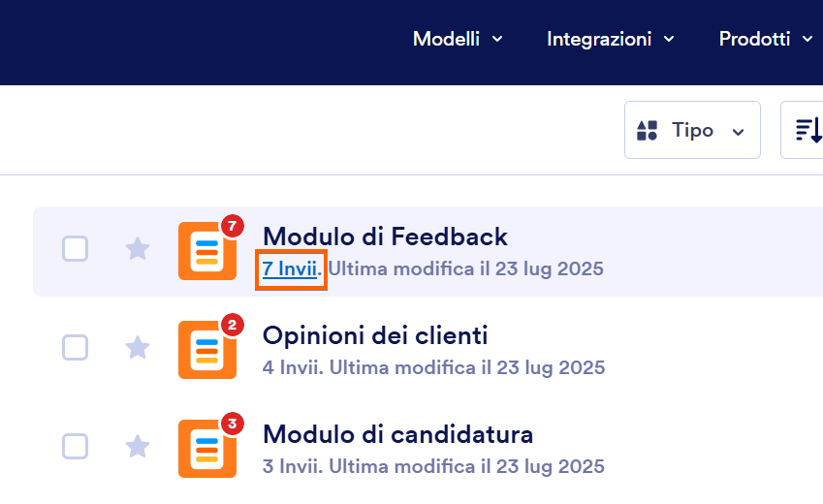Click the red 7 notification badge
823x504 pixels.
[x=232, y=226]
